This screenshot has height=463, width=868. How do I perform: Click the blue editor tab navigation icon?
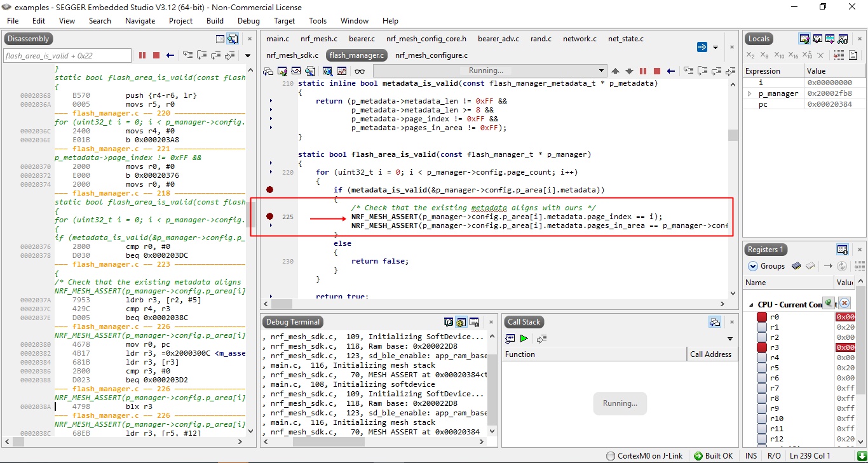pos(702,47)
